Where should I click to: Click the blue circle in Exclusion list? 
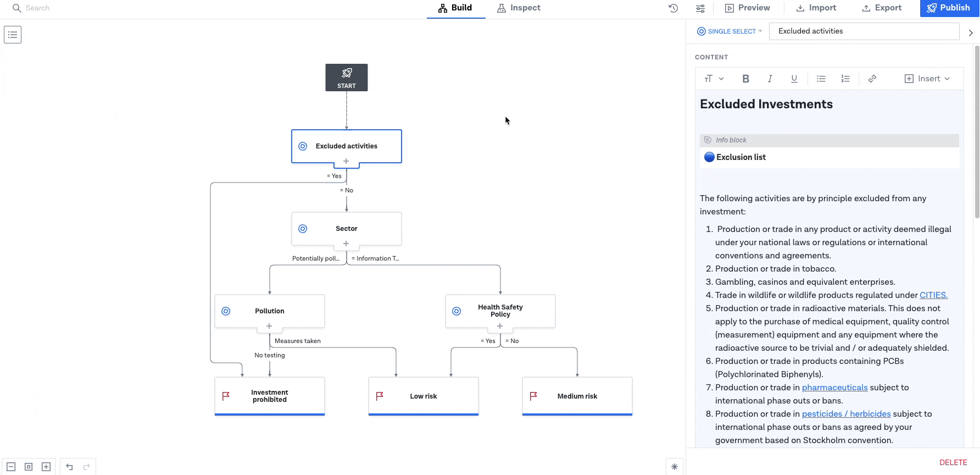tap(709, 157)
